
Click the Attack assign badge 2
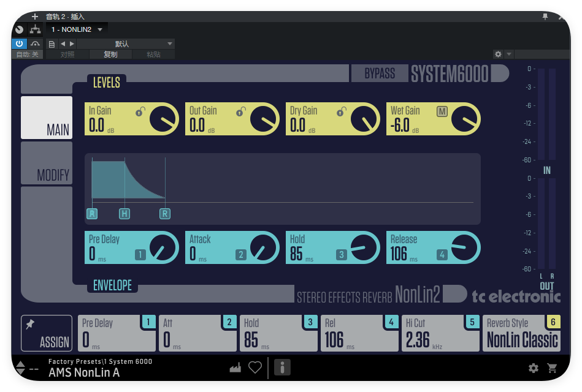[x=241, y=255]
